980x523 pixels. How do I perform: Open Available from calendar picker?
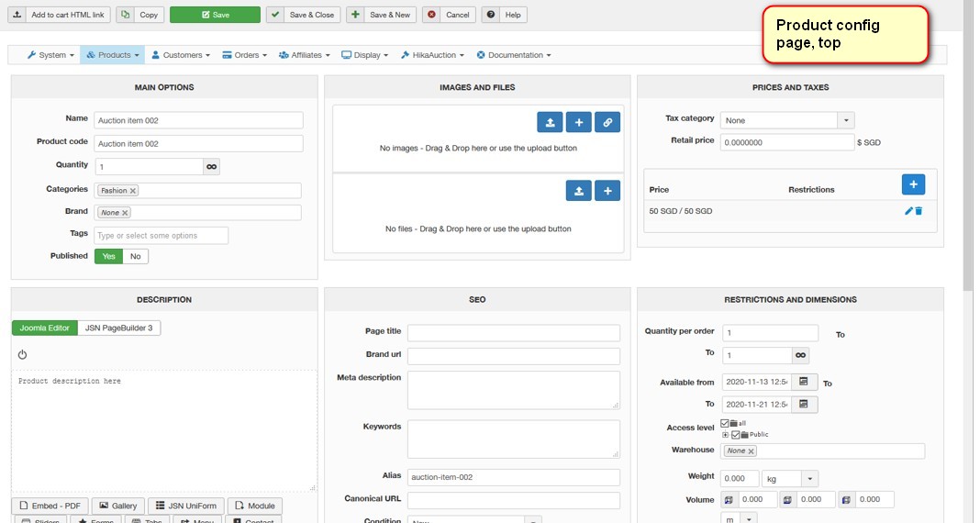(x=804, y=382)
